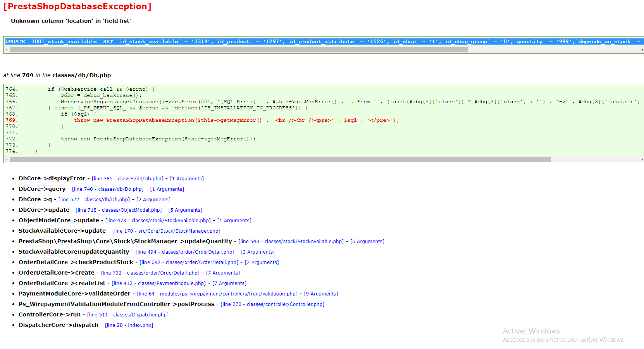
Task: Click the Ps_WirepaymentValidationModuleFrontController->postProcess method name
Action: [116, 304]
